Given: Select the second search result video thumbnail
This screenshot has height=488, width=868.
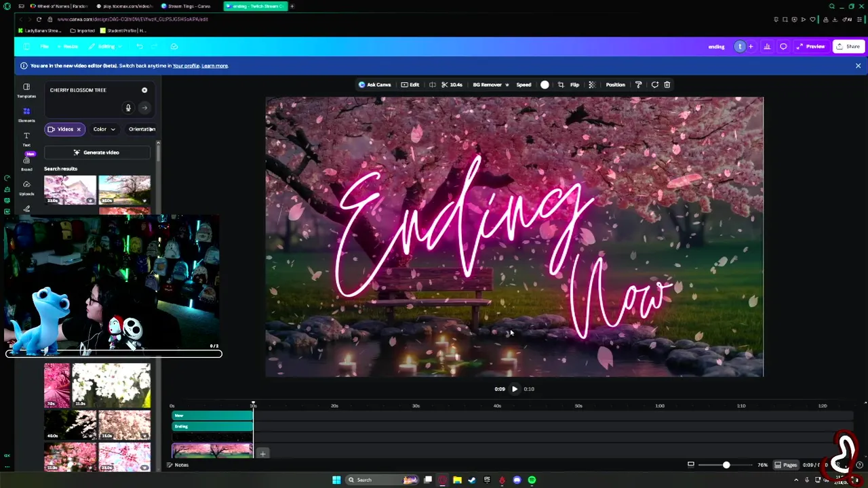Looking at the screenshot, I should click(x=125, y=190).
